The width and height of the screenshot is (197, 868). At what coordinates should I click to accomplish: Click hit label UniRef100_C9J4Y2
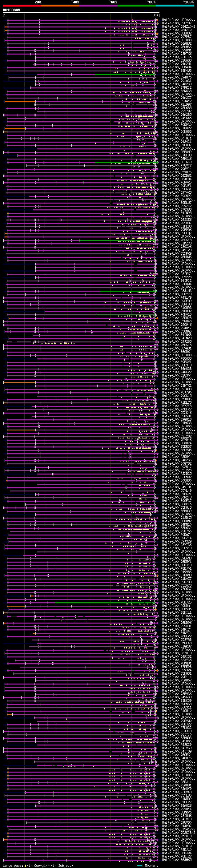coord(177,101)
